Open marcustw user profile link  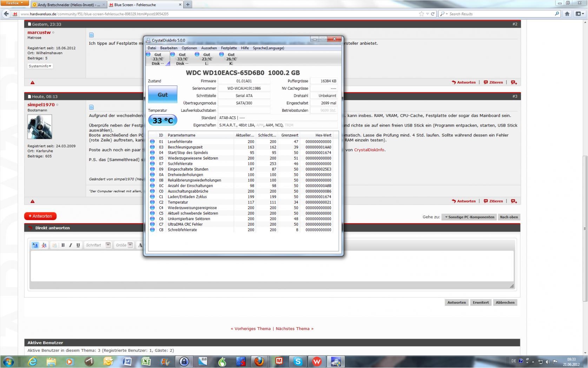click(x=39, y=32)
